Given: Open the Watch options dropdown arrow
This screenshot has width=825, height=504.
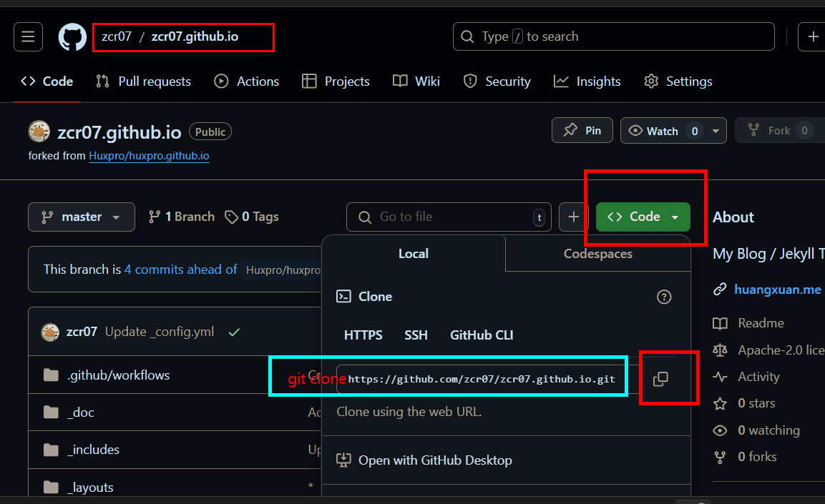Looking at the screenshot, I should [x=716, y=131].
